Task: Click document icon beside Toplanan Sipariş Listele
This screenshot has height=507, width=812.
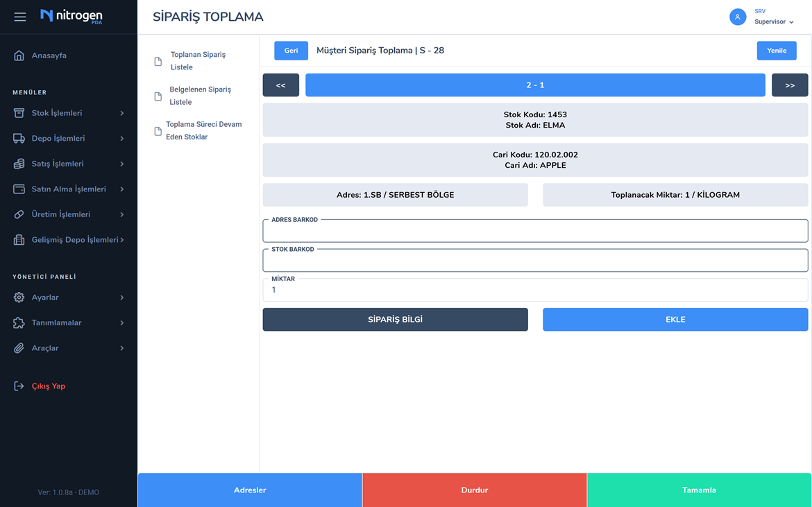Action: pyautogui.click(x=158, y=62)
